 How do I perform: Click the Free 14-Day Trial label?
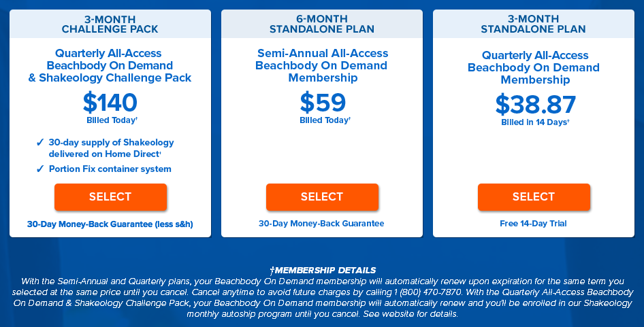click(533, 224)
